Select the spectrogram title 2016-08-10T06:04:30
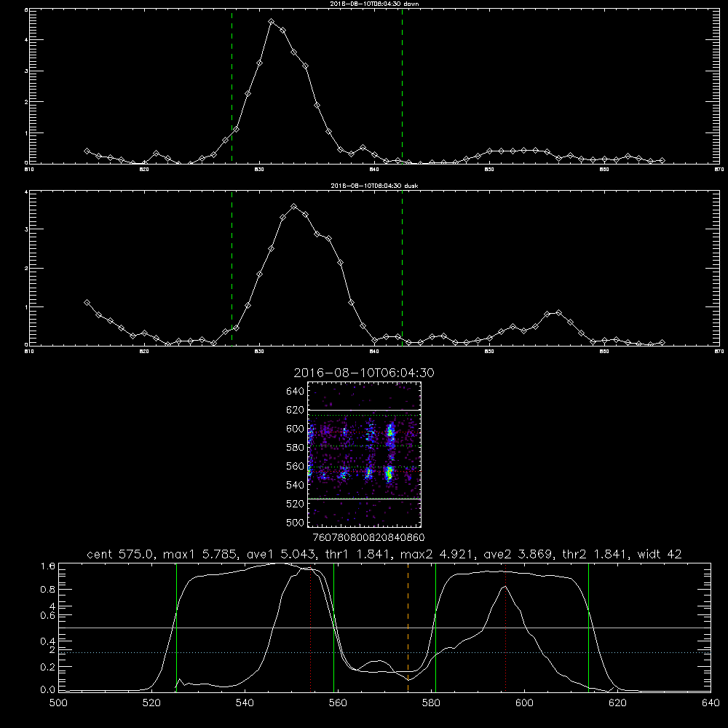This screenshot has height=728, width=728. coord(364,373)
